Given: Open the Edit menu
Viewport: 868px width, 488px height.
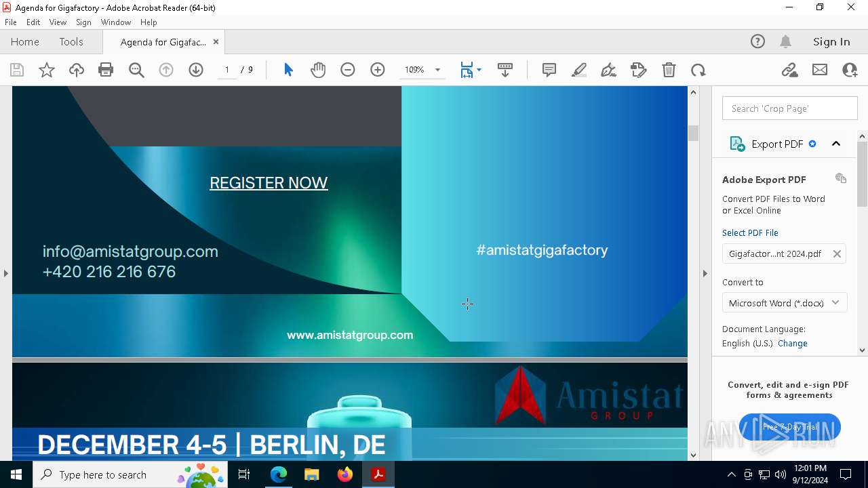Looking at the screenshot, I should click(x=33, y=22).
